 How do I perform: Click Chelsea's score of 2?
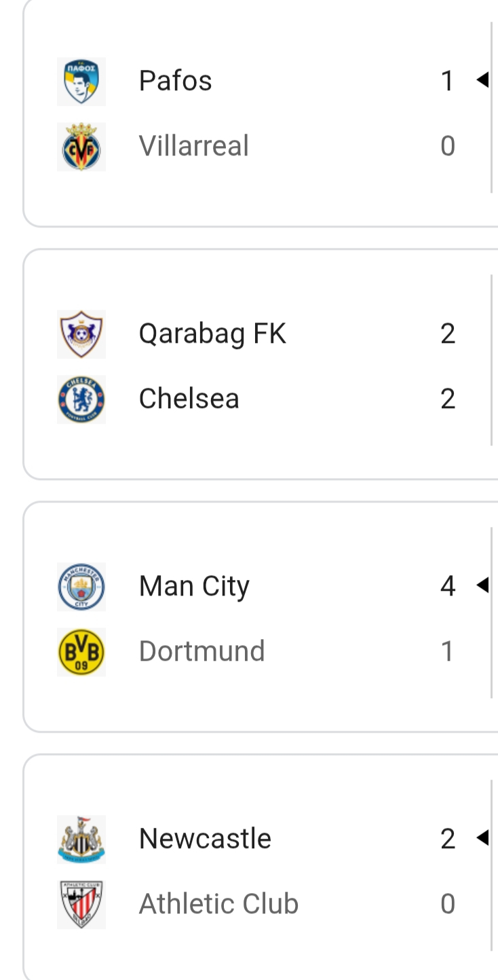point(448,399)
